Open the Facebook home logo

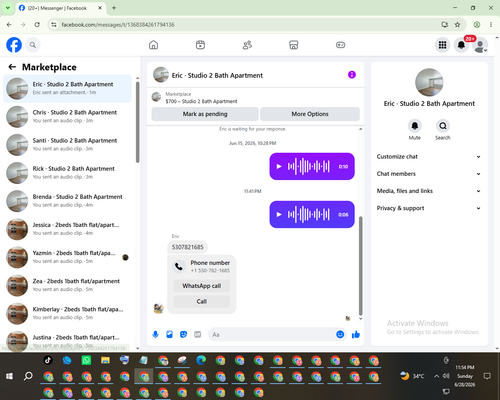tap(14, 45)
